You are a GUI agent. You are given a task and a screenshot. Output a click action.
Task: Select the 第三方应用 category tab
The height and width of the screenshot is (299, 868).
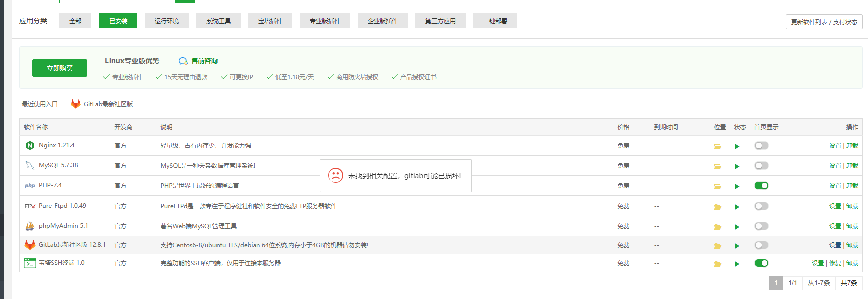tap(441, 21)
